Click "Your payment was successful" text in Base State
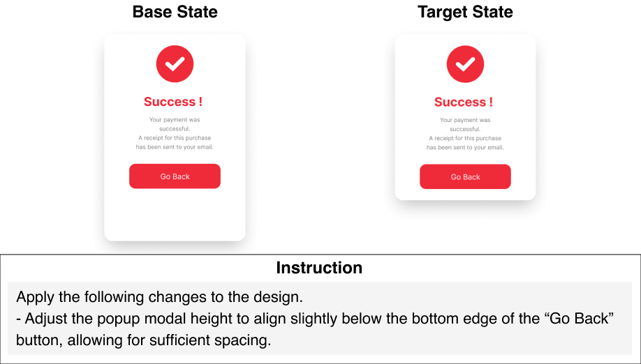This screenshot has width=641, height=364. point(175,124)
